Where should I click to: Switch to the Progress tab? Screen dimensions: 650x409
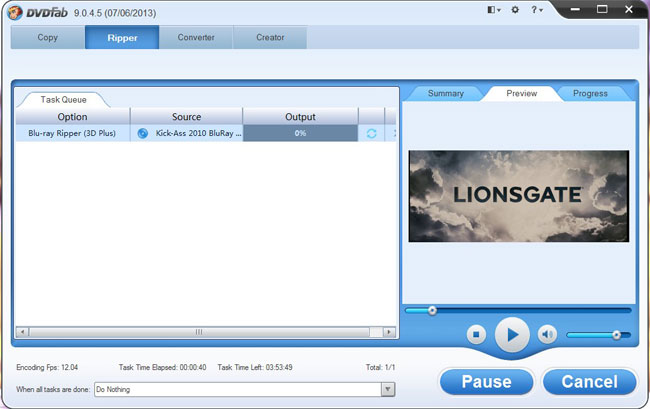point(590,93)
